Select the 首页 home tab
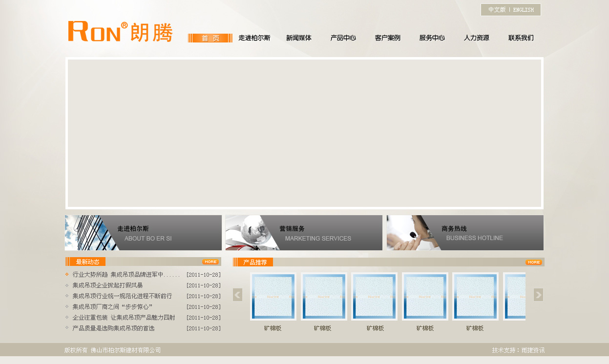Image resolution: width=609 pixels, height=364 pixels. (210, 38)
